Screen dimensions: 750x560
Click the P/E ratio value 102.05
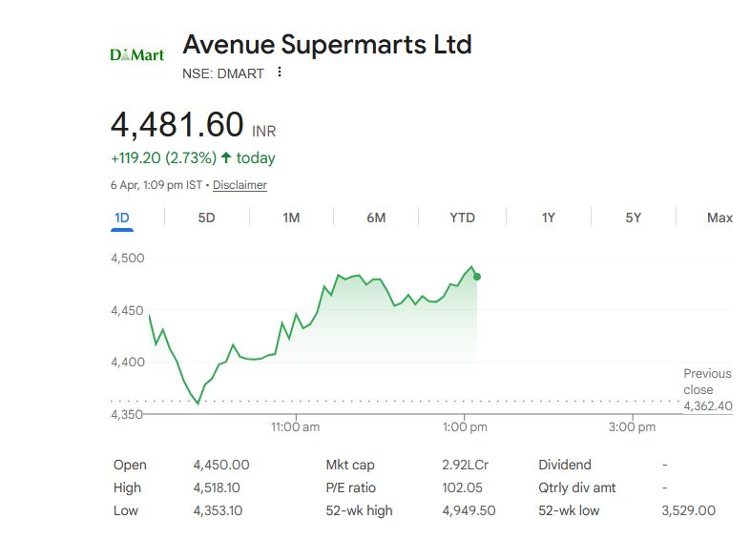tap(461, 487)
